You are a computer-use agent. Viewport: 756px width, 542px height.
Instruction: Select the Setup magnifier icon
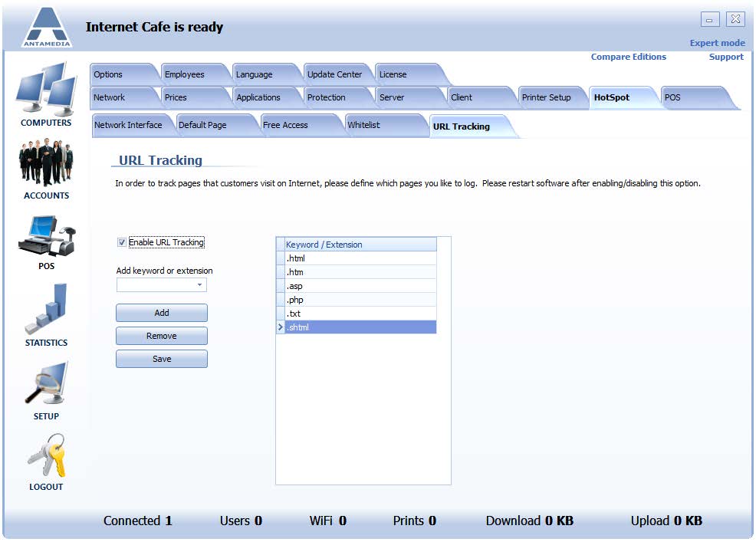coord(46,383)
